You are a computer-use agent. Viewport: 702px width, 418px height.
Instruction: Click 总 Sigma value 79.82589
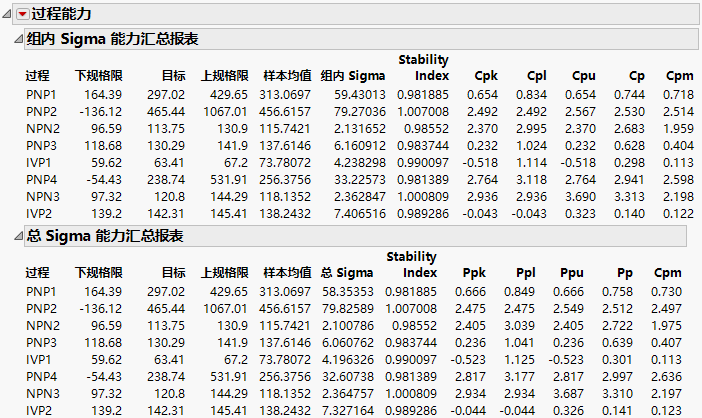tap(347, 309)
